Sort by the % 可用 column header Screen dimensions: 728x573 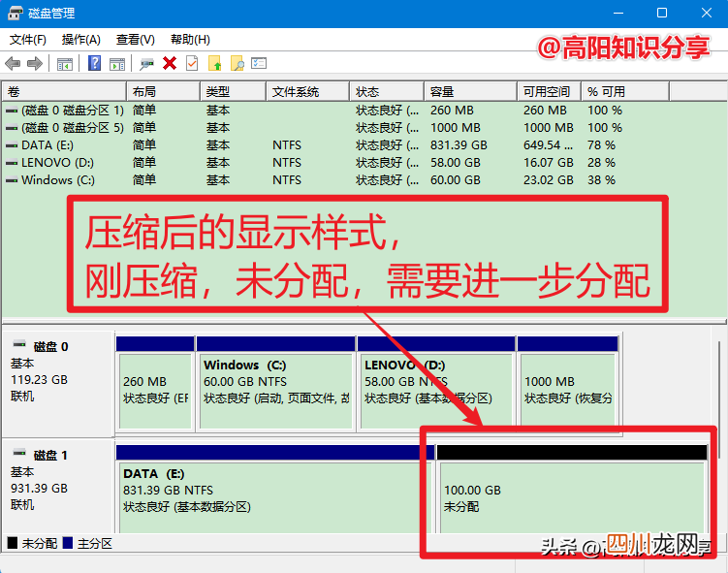625,91
